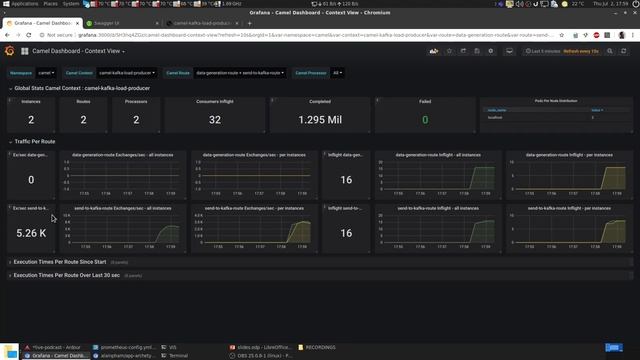
Task: Reload the browser page
Action: [29, 36]
